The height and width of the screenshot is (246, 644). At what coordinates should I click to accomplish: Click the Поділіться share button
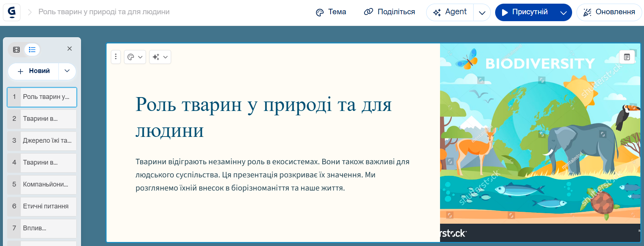(x=389, y=12)
